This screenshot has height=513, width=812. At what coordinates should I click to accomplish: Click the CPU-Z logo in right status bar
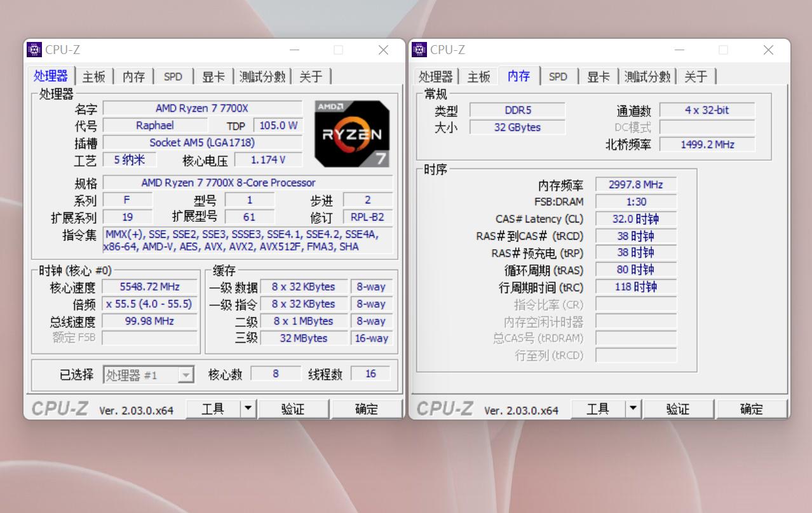point(445,409)
